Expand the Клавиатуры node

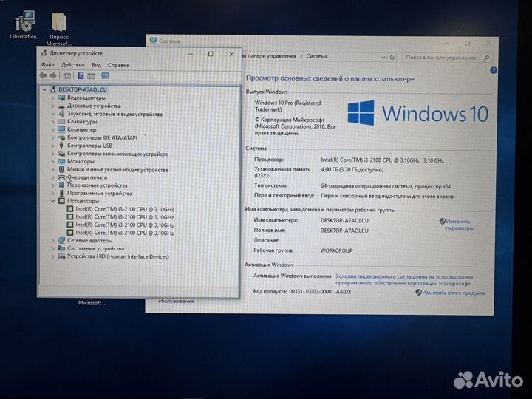pyautogui.click(x=53, y=121)
